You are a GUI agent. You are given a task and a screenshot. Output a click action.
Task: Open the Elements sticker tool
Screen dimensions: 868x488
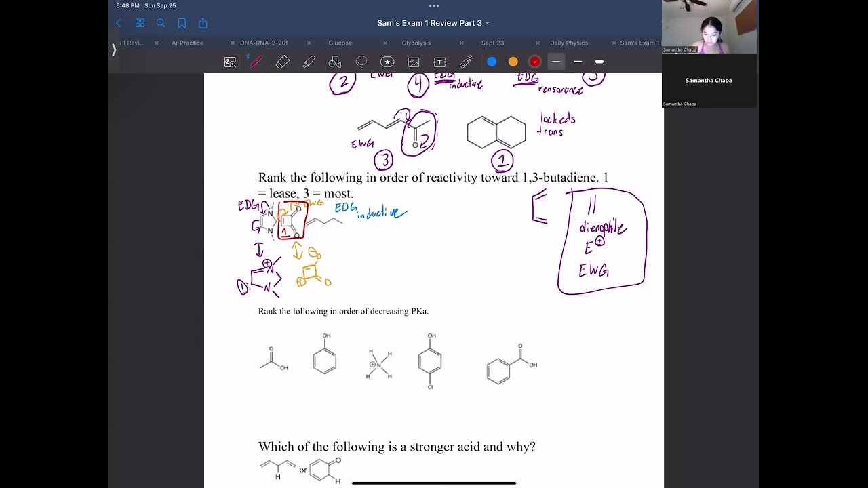pos(387,62)
